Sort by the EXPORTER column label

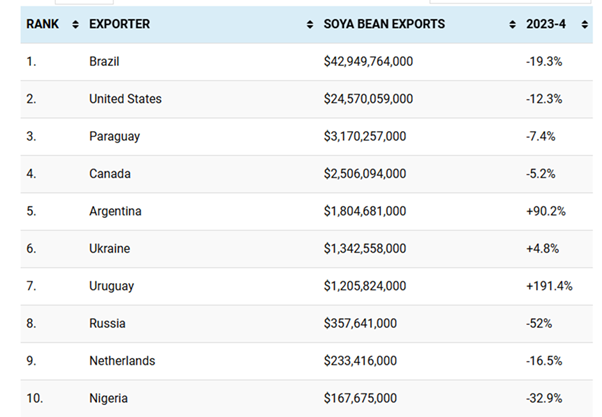click(x=119, y=24)
